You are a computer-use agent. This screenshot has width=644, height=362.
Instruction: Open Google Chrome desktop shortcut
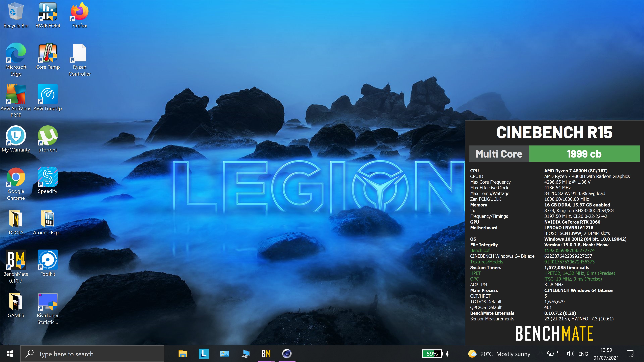(16, 184)
